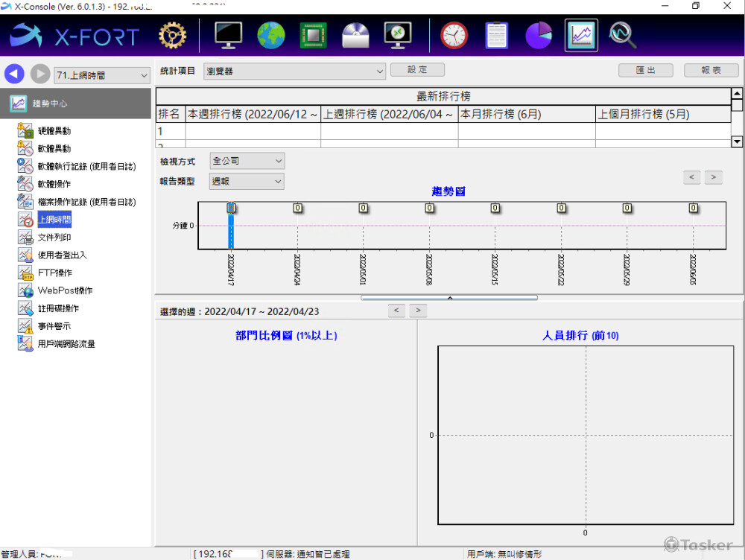Open the 報告類型 週報 dropdown

(247, 181)
